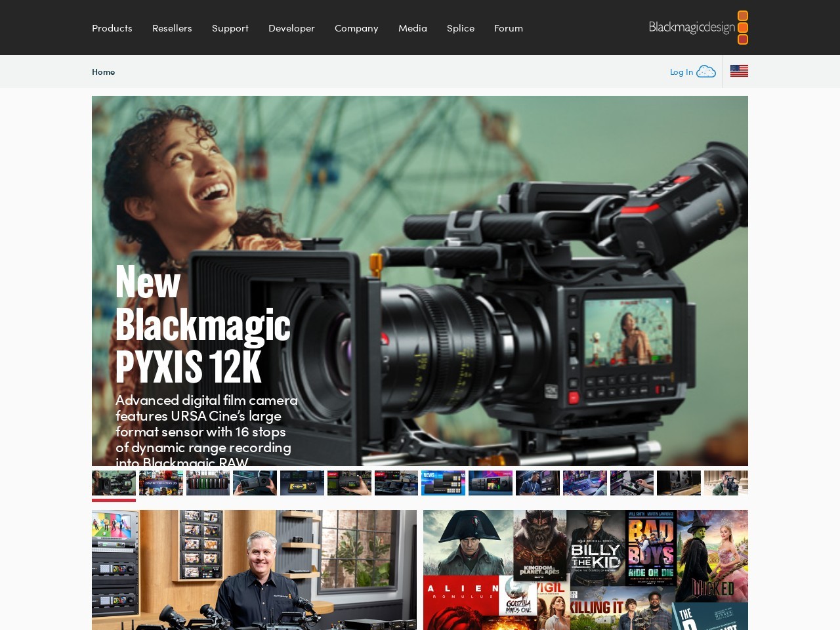Open the Resellers menu item
Screen dimensions: 840x630
[172, 28]
